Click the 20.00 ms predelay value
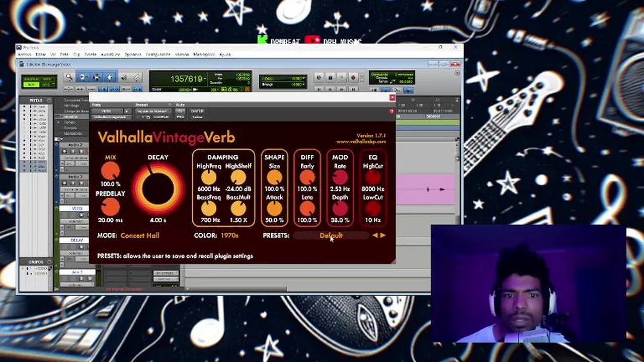This screenshot has width=644, height=362. (x=110, y=220)
